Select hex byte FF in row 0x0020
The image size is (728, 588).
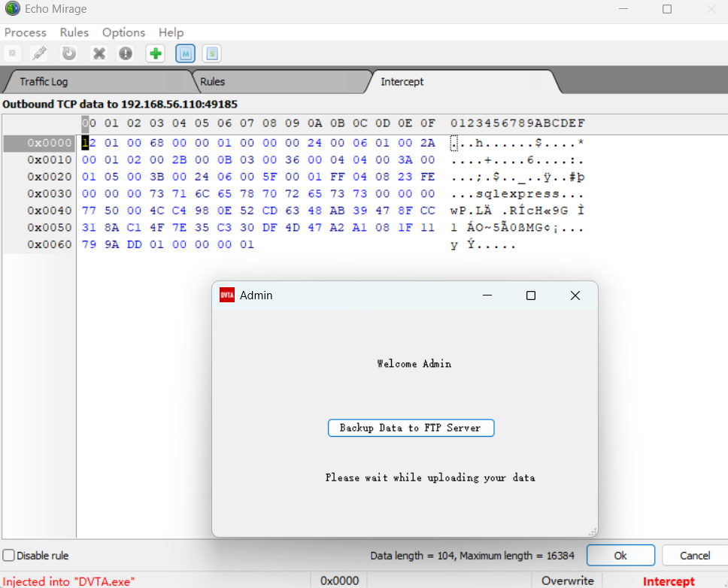pyautogui.click(x=337, y=177)
